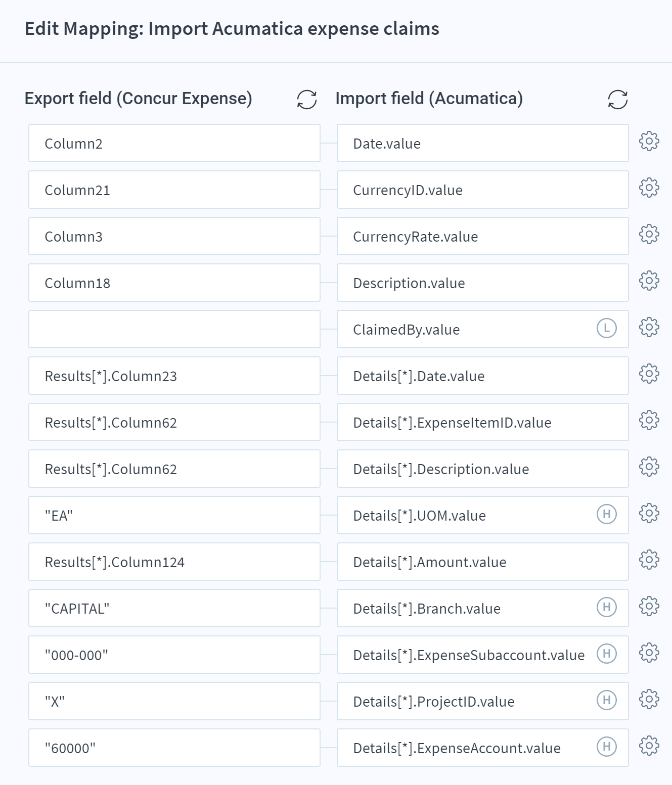
Task: Refresh the Concur Expense export fields
Action: [x=307, y=100]
